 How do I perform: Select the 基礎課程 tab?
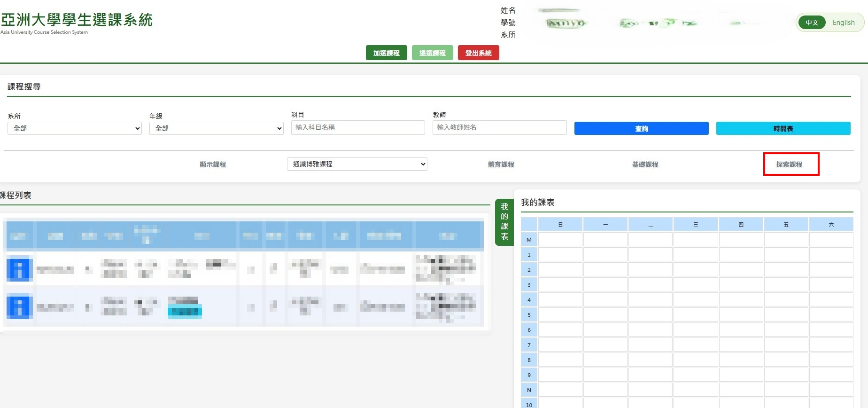pyautogui.click(x=645, y=165)
